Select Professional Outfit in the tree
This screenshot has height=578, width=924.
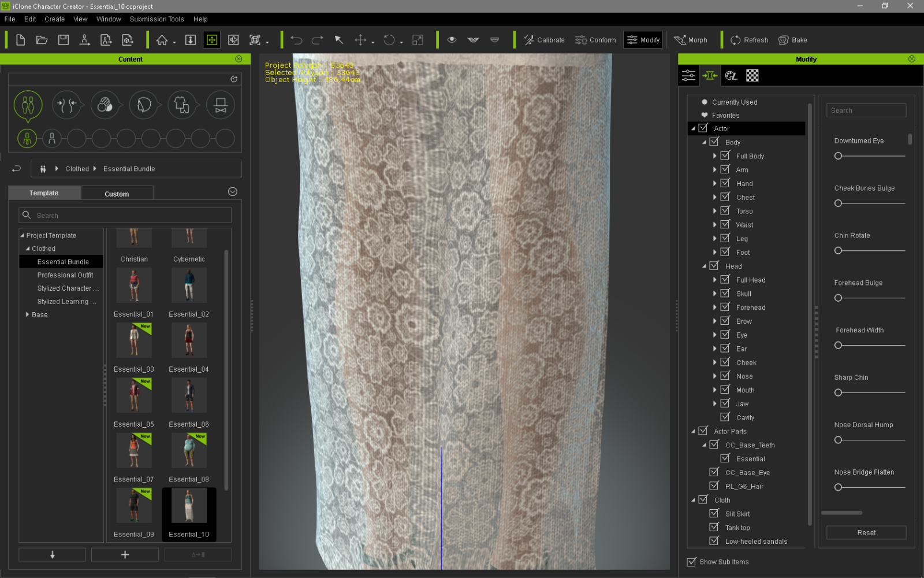point(65,275)
